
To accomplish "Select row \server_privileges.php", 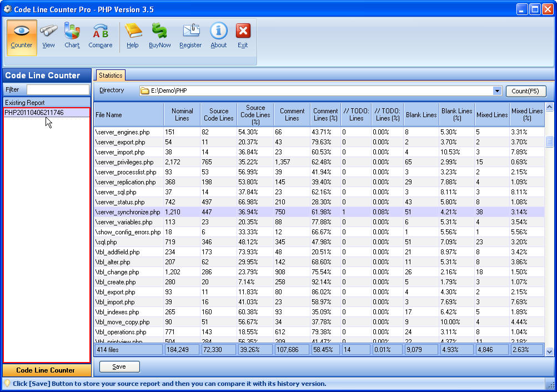I will tap(319, 162).
